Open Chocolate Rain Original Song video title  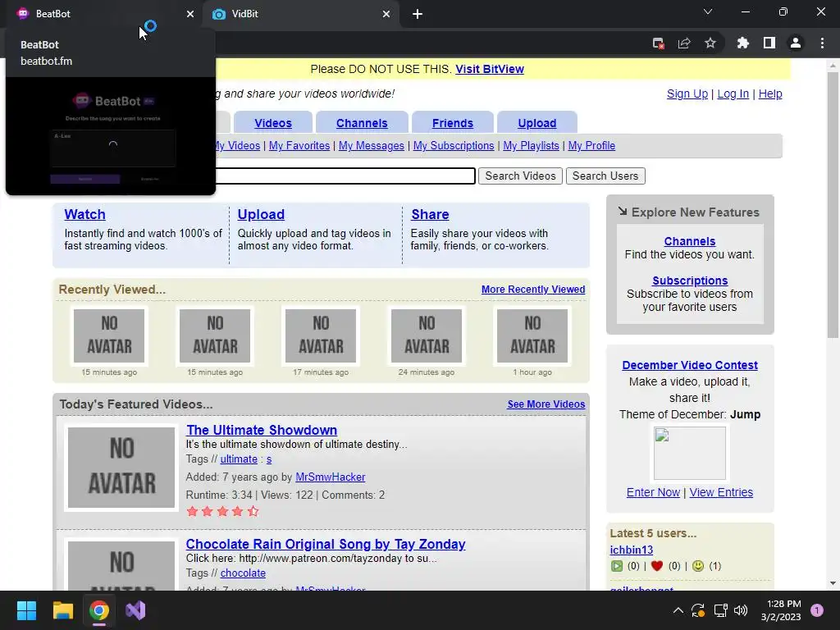(x=326, y=545)
